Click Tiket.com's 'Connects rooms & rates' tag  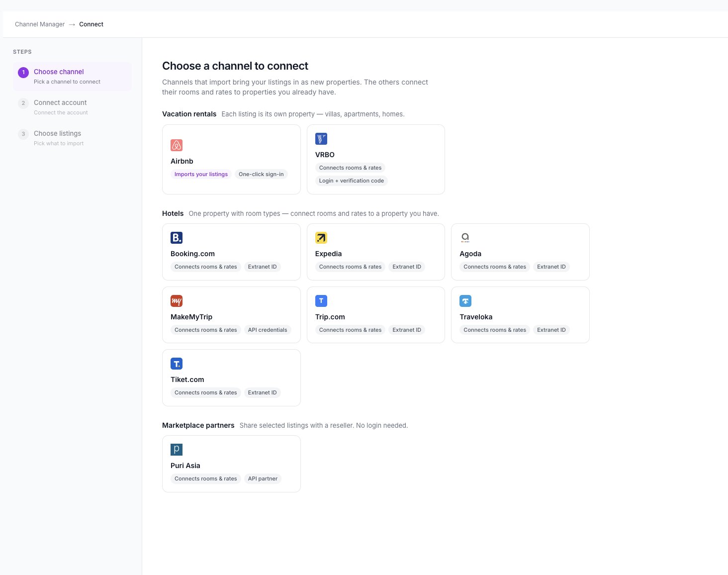(x=206, y=392)
